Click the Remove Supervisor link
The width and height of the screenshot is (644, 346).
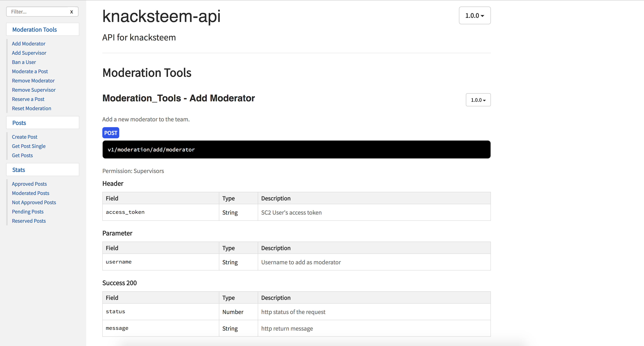click(34, 90)
